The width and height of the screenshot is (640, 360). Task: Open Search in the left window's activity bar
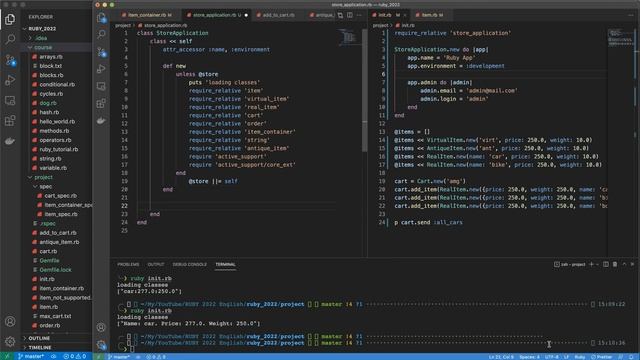10,39
